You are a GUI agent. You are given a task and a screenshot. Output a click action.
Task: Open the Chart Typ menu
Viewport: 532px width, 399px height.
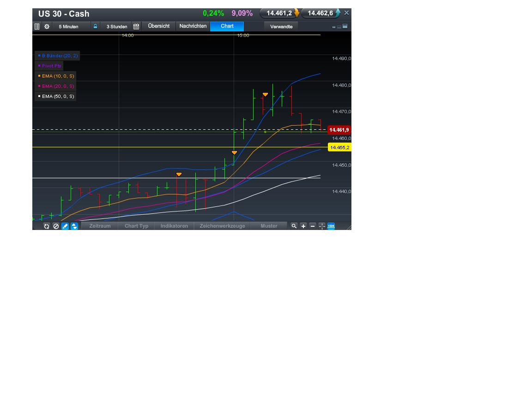point(136,226)
